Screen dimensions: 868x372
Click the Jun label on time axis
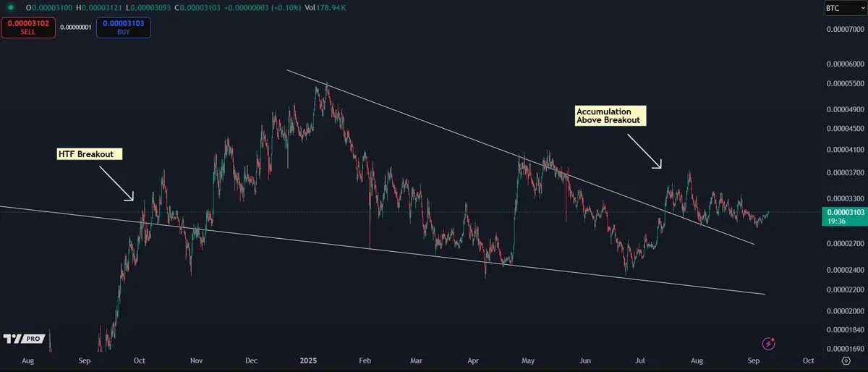pos(585,360)
